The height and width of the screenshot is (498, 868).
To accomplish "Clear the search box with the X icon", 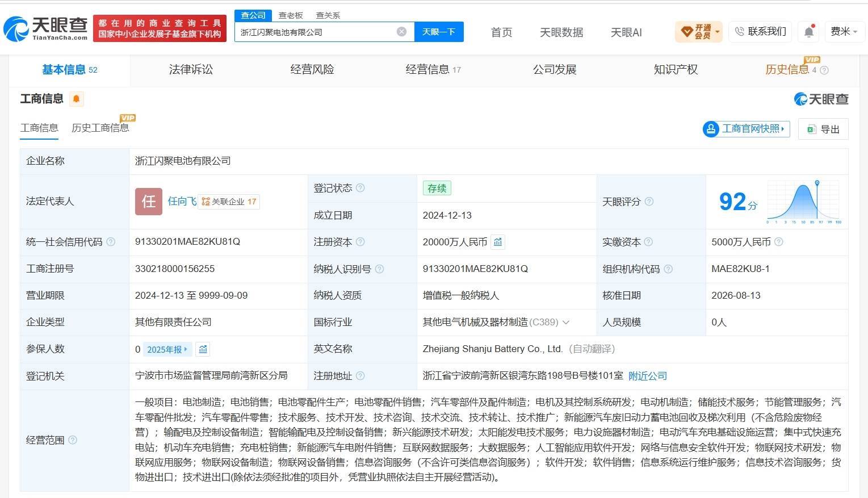I will tap(401, 32).
